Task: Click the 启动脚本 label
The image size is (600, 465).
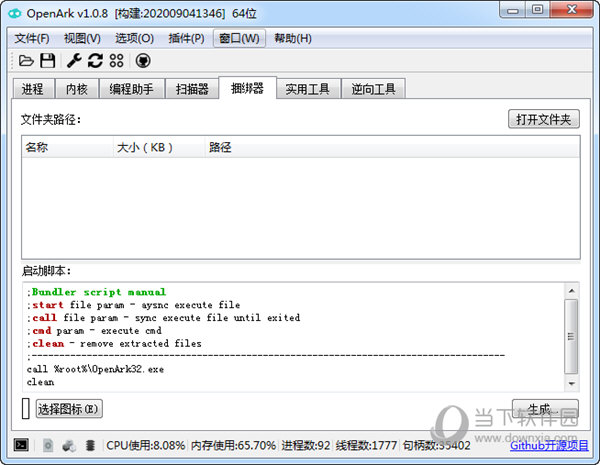Action: point(46,271)
